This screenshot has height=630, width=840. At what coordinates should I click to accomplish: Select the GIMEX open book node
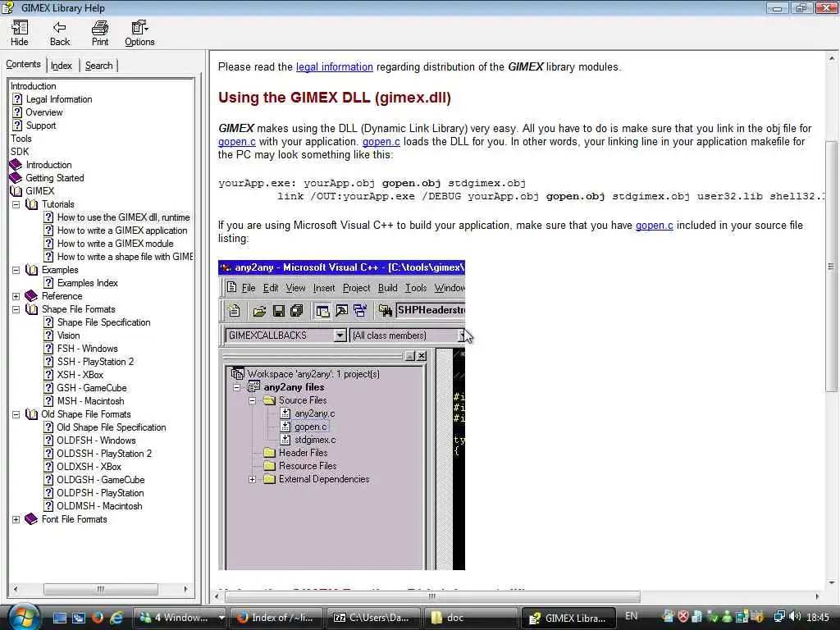pyautogui.click(x=39, y=191)
